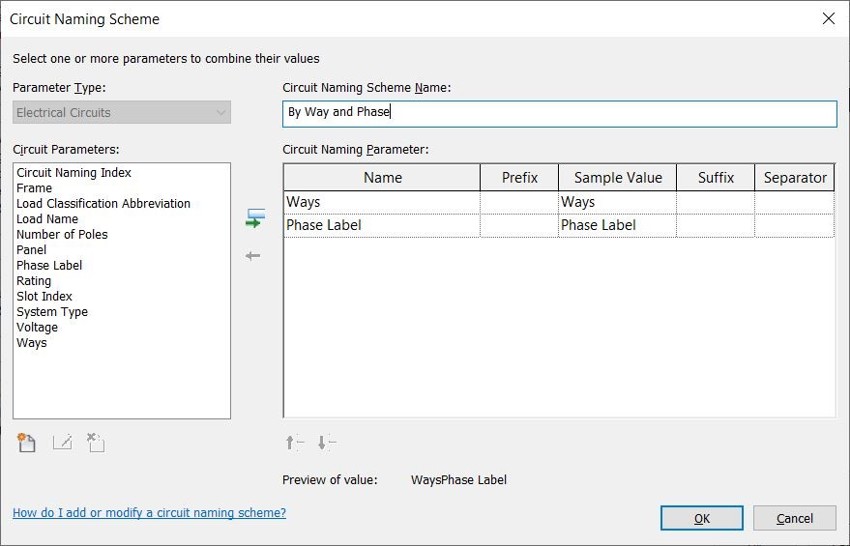
Task: Select Slot Index parameter
Action: (44, 296)
